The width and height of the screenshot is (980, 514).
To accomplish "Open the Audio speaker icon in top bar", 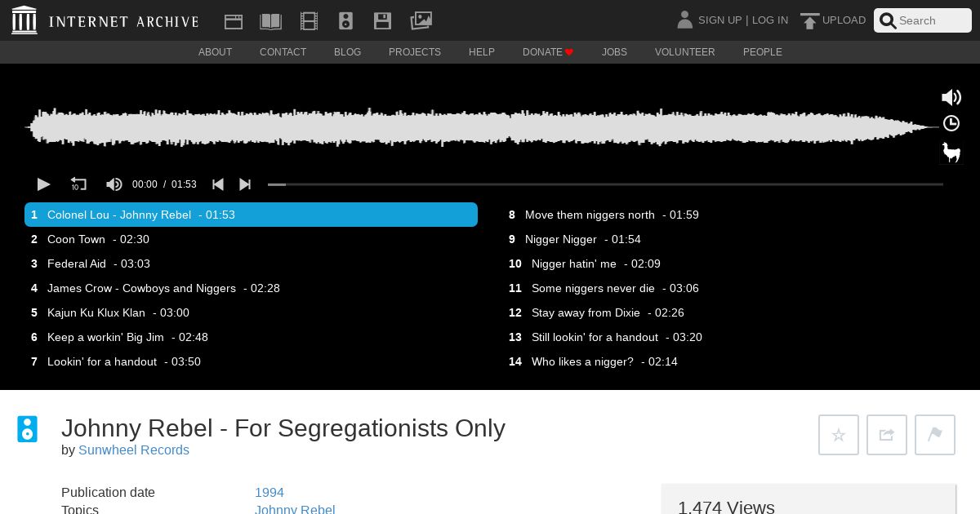I will pyautogui.click(x=345, y=21).
